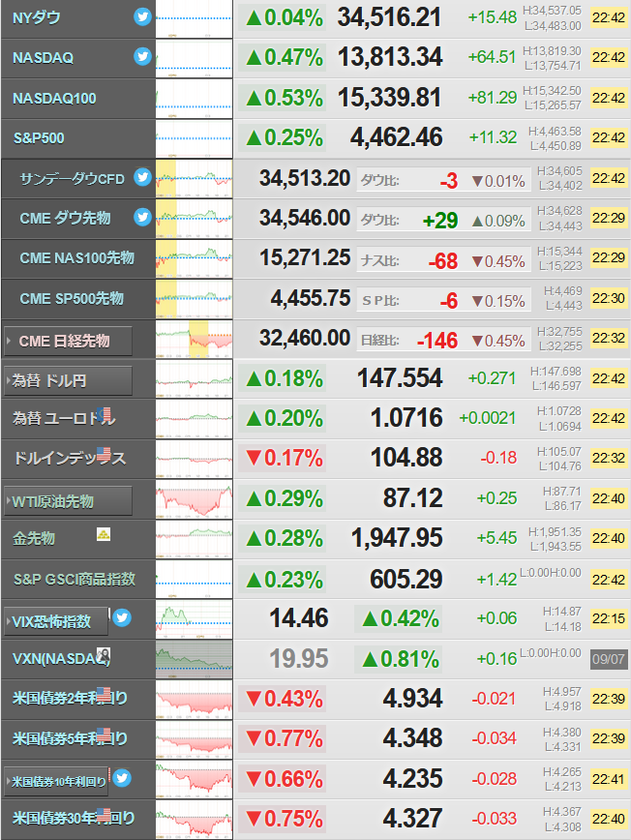Click the VIX update time 22:15
The width and height of the screenshot is (631, 840).
tap(608, 618)
